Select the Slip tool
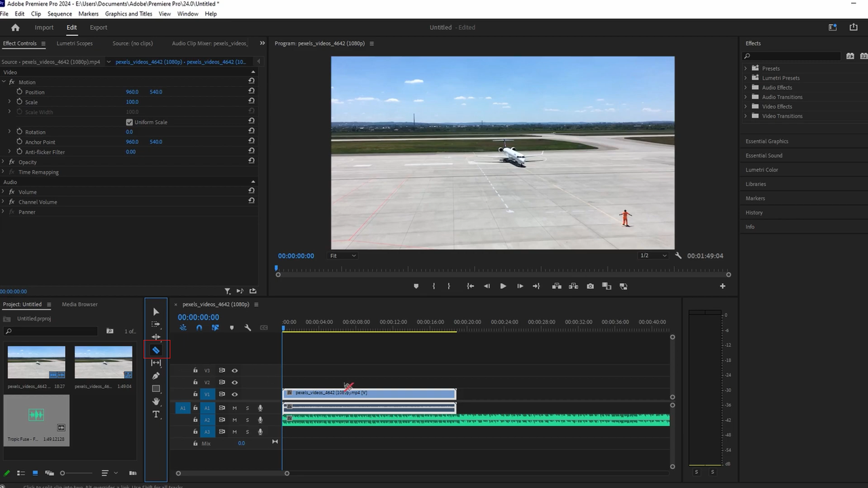 point(156,363)
